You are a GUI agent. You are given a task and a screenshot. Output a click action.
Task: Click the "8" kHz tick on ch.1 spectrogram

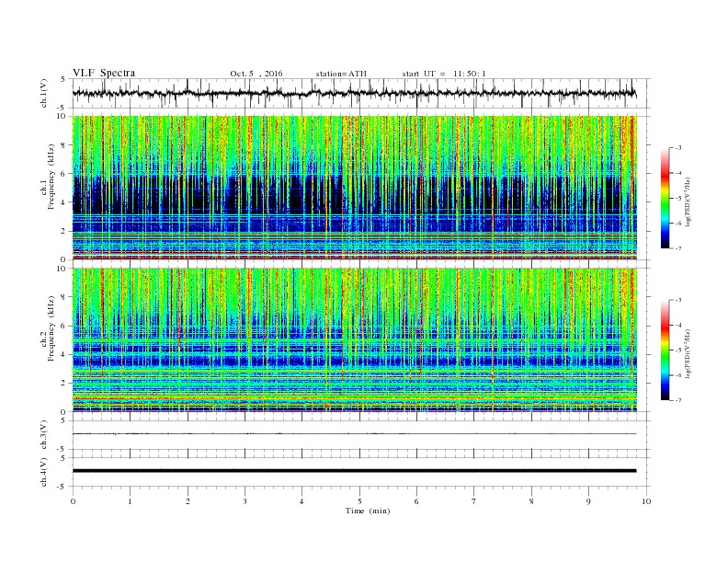[x=64, y=145]
